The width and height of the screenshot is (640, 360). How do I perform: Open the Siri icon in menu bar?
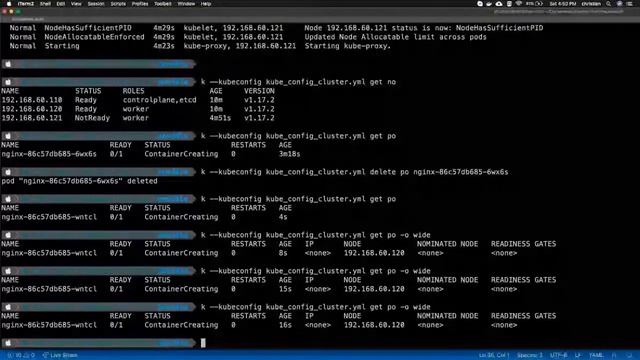(620, 4)
